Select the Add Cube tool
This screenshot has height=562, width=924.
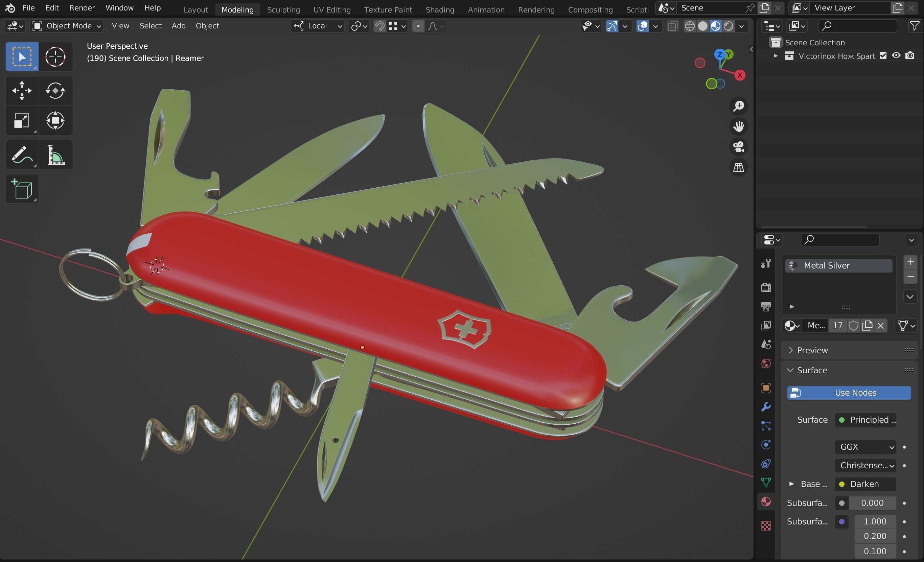[x=22, y=189]
